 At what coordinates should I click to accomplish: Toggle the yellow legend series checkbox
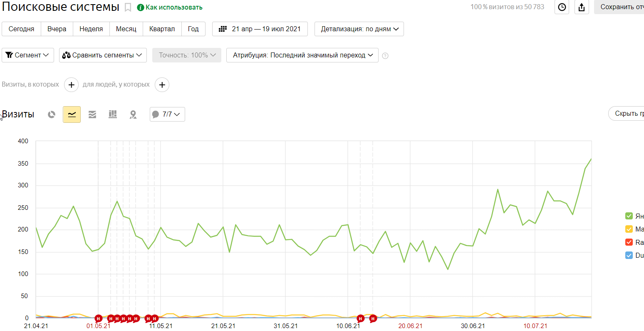[x=629, y=229]
